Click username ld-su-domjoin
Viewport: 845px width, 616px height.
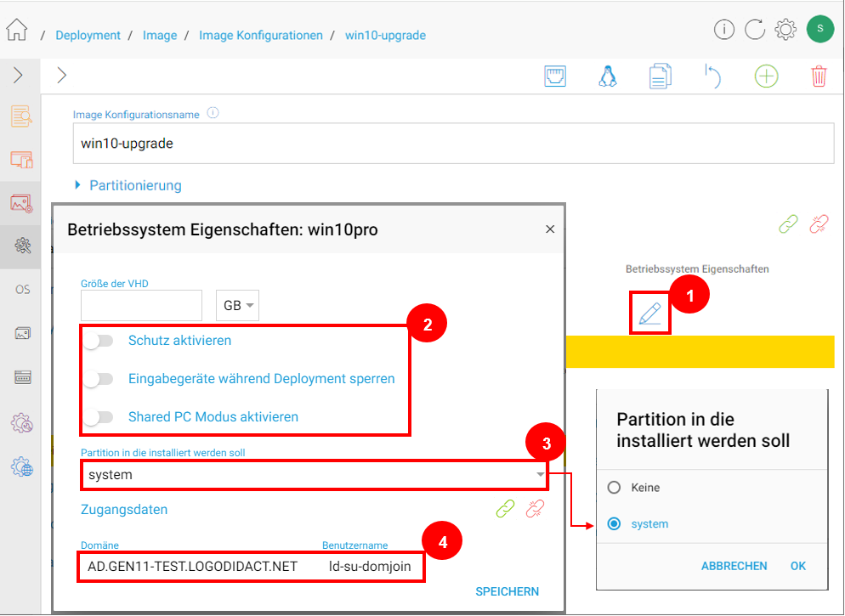point(370,566)
